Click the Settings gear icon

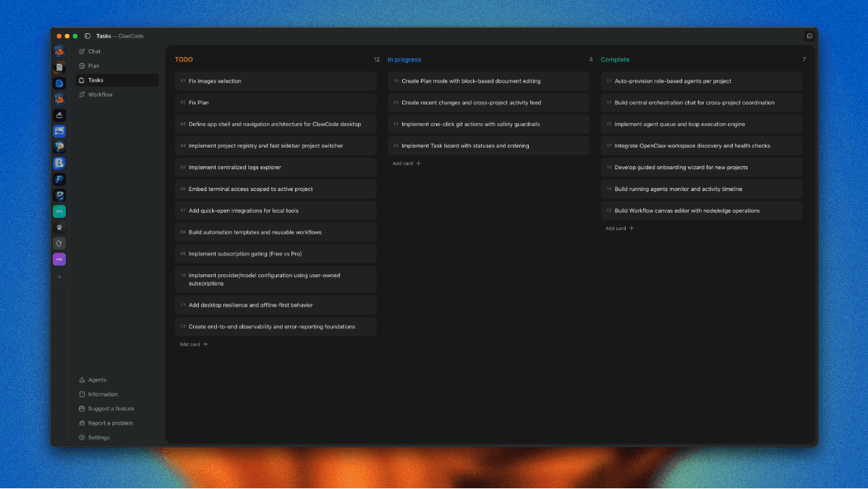coord(82,438)
